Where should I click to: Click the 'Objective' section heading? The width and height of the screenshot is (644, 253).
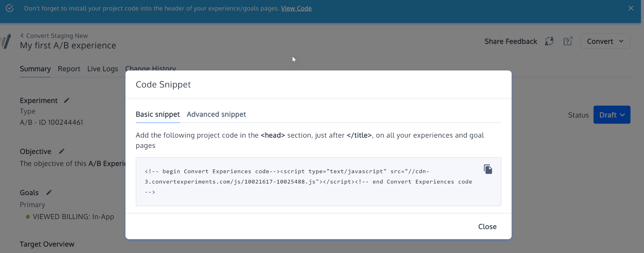(x=36, y=151)
